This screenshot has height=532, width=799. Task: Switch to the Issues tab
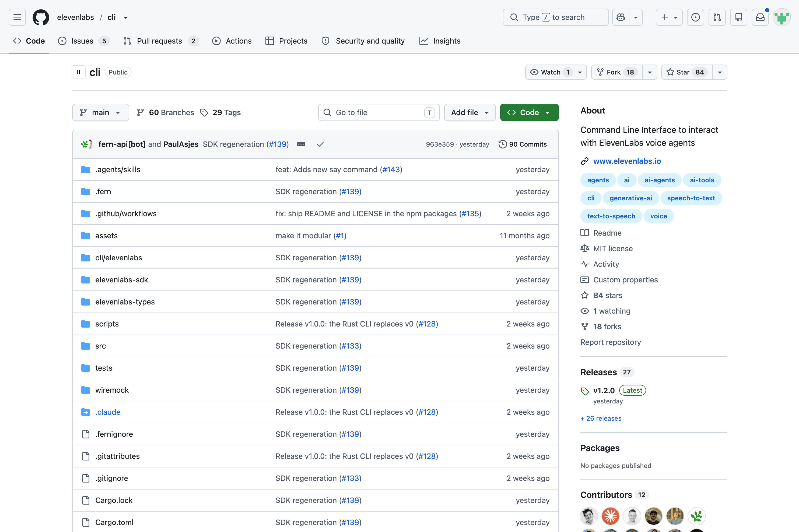(83, 41)
